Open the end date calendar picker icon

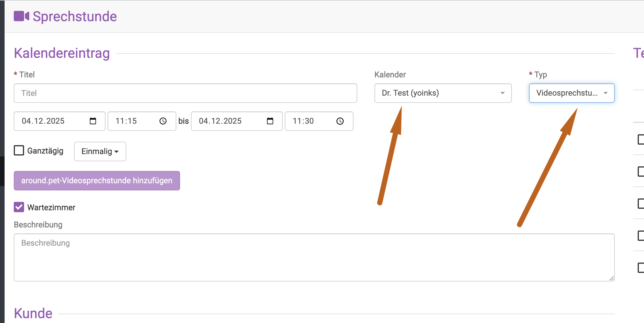pyautogui.click(x=270, y=121)
